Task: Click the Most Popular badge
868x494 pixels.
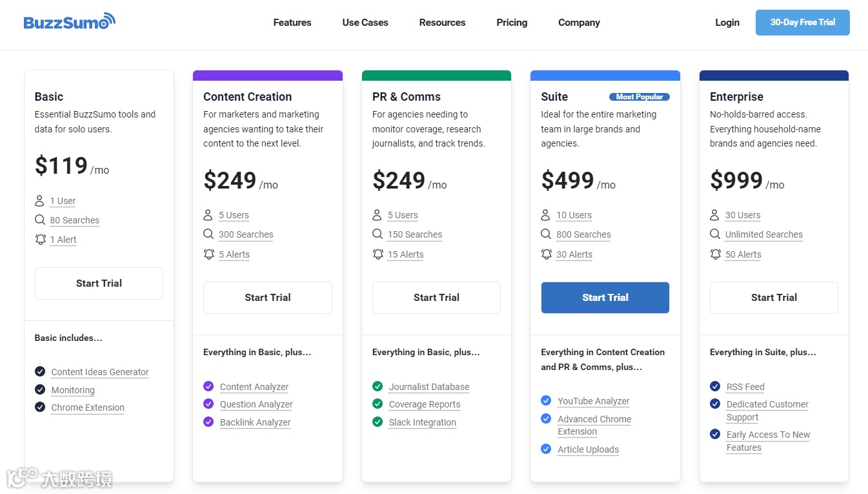Action: [639, 97]
